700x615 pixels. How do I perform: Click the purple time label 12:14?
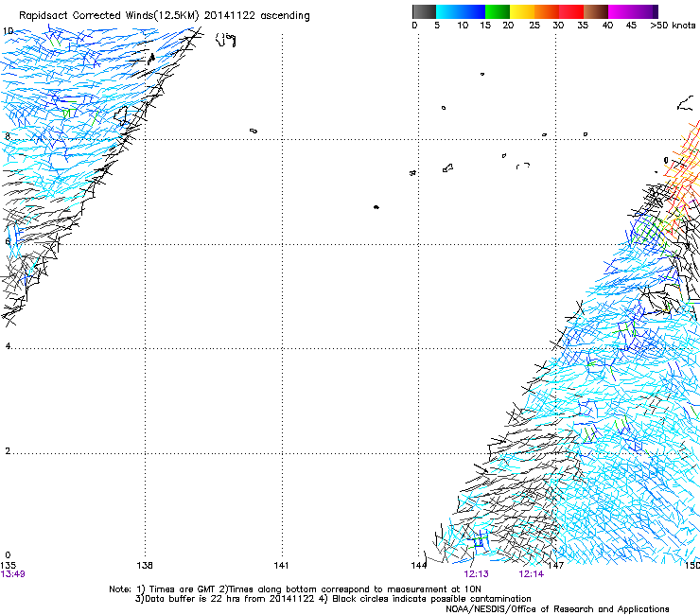(x=532, y=574)
